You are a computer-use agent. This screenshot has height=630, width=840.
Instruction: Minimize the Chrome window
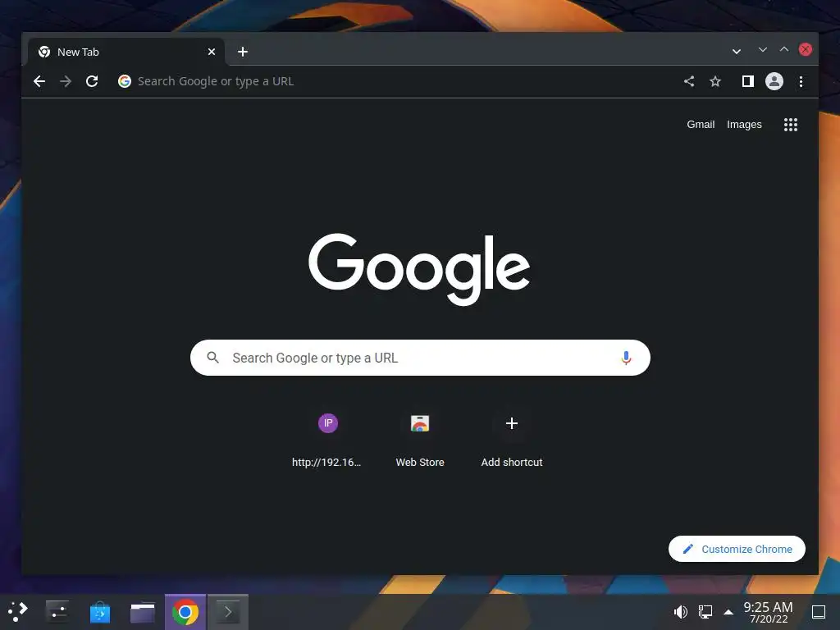(x=763, y=49)
